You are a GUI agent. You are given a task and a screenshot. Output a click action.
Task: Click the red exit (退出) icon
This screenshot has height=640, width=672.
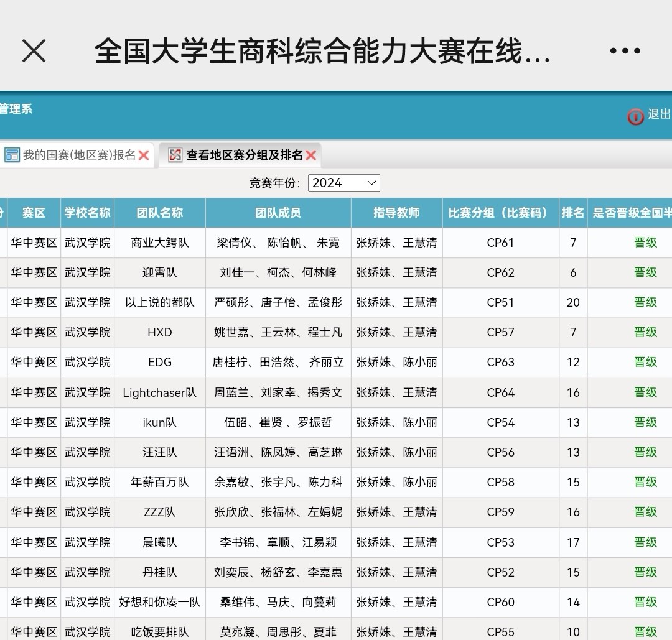pyautogui.click(x=635, y=116)
